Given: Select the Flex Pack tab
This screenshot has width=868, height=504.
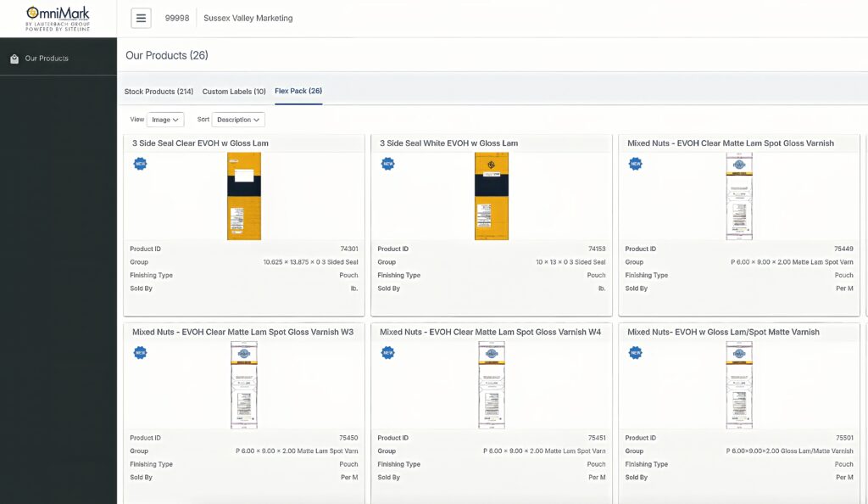Looking at the screenshot, I should click(x=298, y=91).
